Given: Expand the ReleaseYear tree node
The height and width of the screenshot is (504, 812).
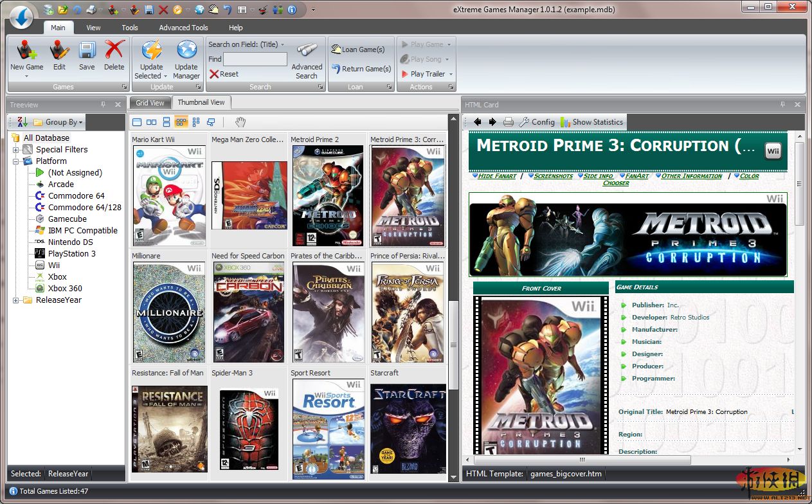Looking at the screenshot, I should [x=16, y=300].
